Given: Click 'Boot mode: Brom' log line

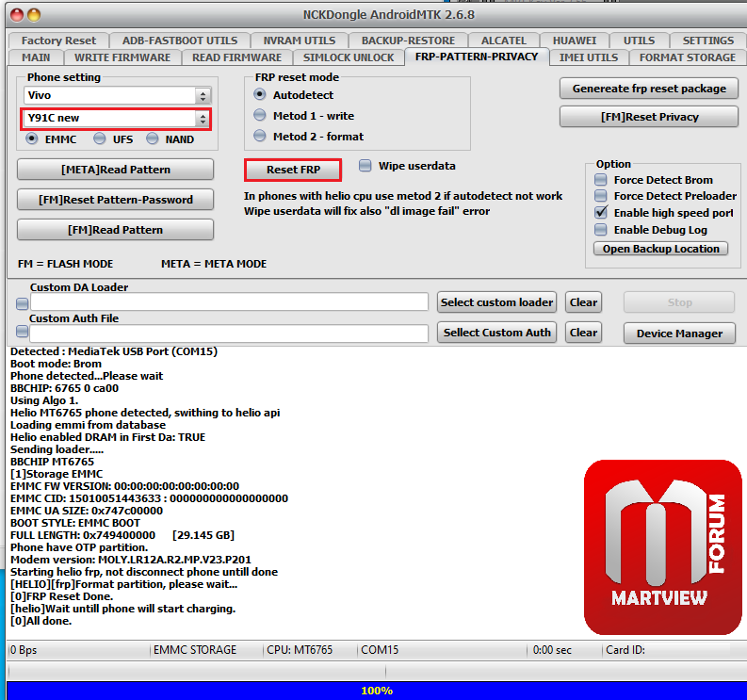Looking at the screenshot, I should click(x=56, y=364).
